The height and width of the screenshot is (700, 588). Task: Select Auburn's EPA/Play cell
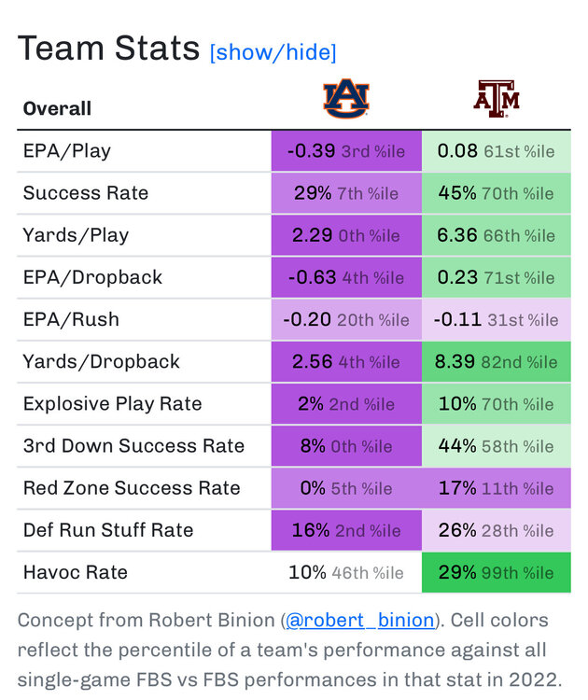coord(346,151)
